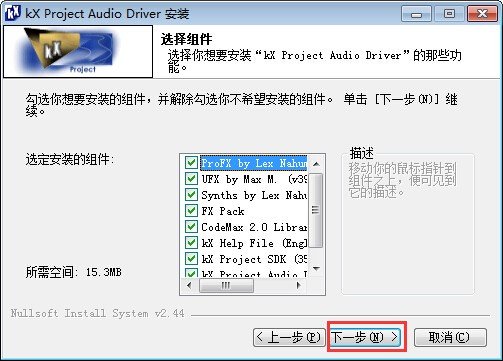
Task: Toggle the Synths by Lex Nahum checkbox
Action: click(191, 195)
